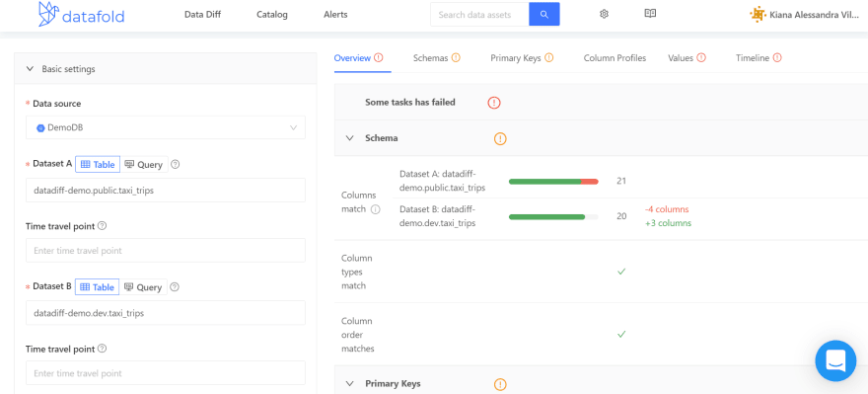Switch to the Schemas tab
868x394 pixels.
[x=437, y=57]
